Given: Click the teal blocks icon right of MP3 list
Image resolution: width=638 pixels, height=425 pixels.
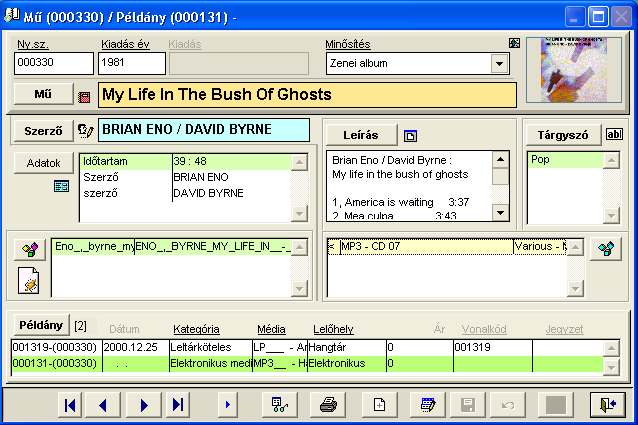Looking at the screenshot, I should pyautogui.click(x=606, y=248).
